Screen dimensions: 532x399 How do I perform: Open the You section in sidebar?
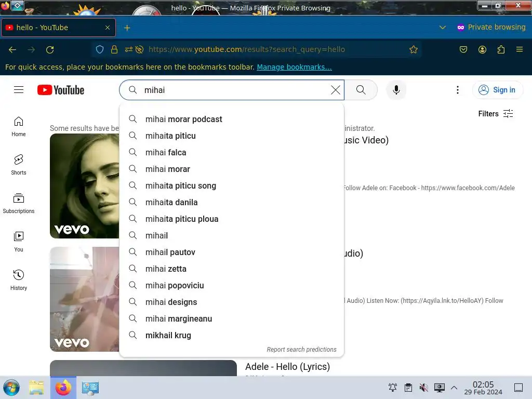pyautogui.click(x=19, y=242)
